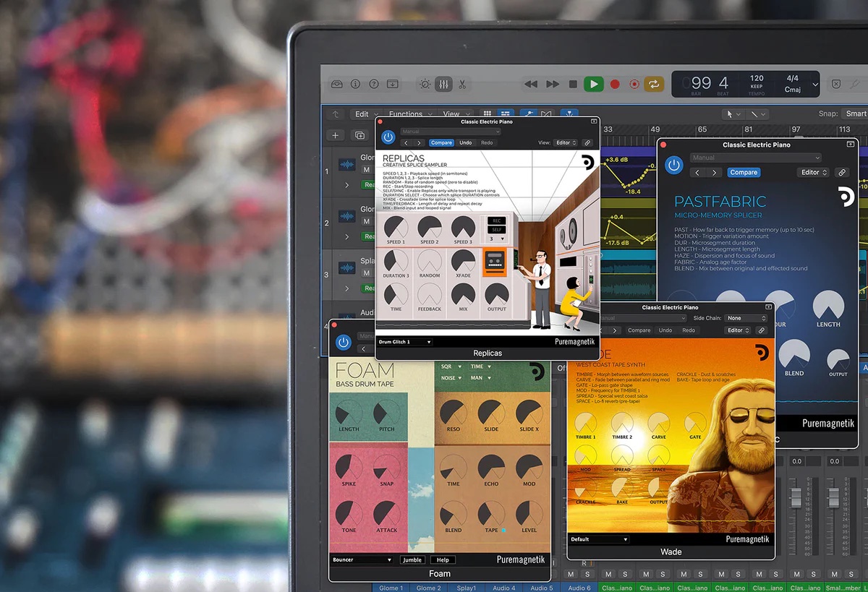This screenshot has height=592, width=868.
Task: Click Compare in Pastfabric window
Action: pyautogui.click(x=744, y=173)
